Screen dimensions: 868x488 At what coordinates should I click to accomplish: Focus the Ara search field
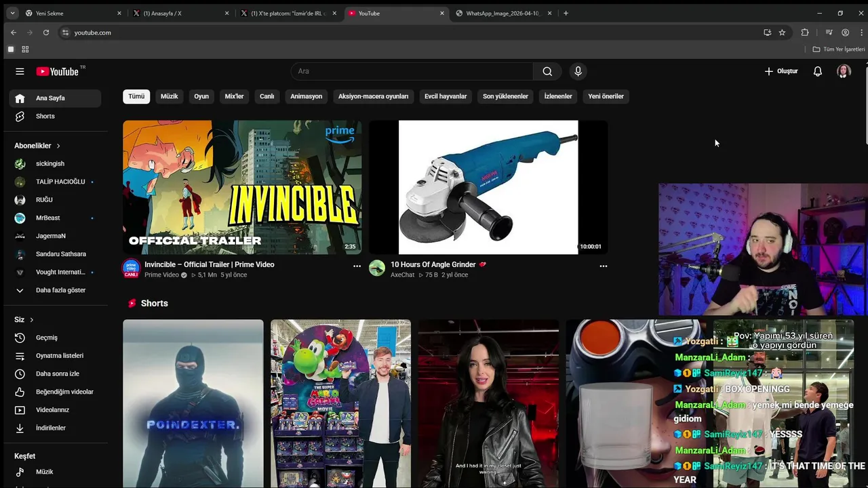(412, 71)
